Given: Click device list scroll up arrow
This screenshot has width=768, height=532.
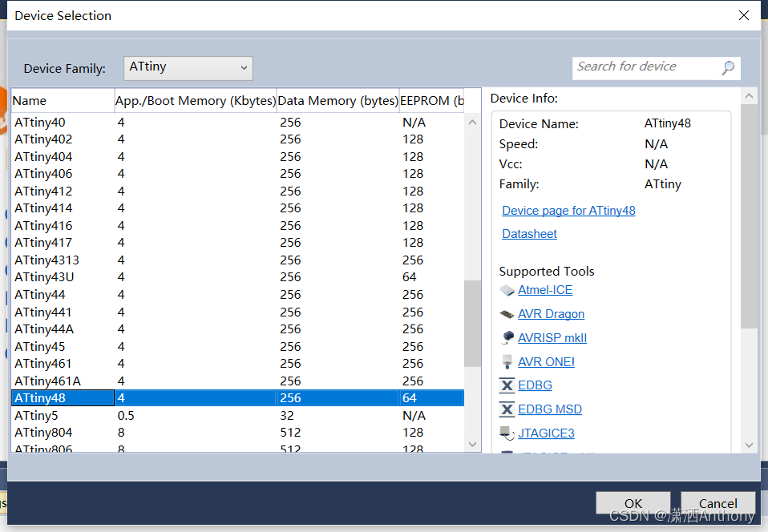Looking at the screenshot, I should coord(472,122).
